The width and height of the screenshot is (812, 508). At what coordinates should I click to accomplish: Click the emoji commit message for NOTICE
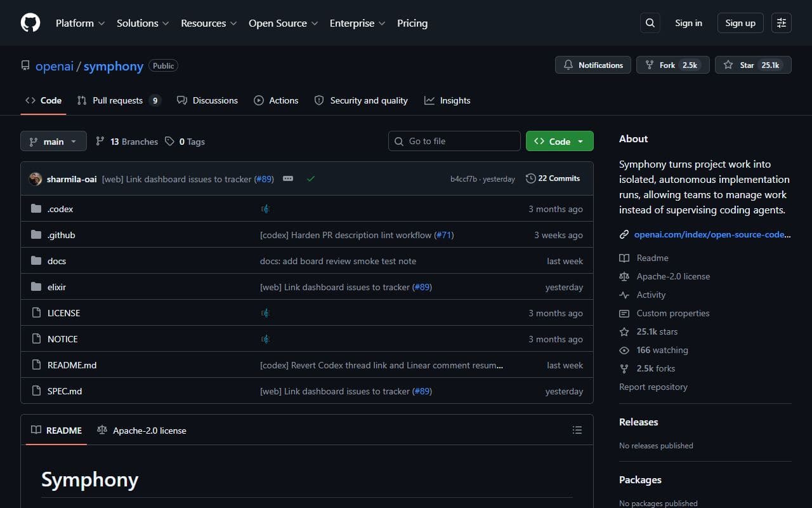tap(265, 339)
